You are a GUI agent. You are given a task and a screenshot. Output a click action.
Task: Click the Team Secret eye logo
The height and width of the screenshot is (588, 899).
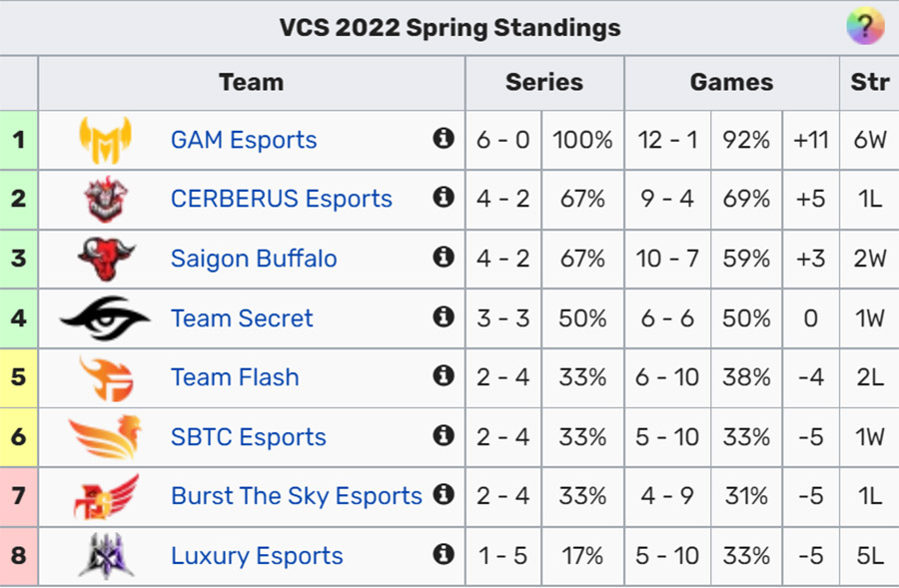point(105,318)
